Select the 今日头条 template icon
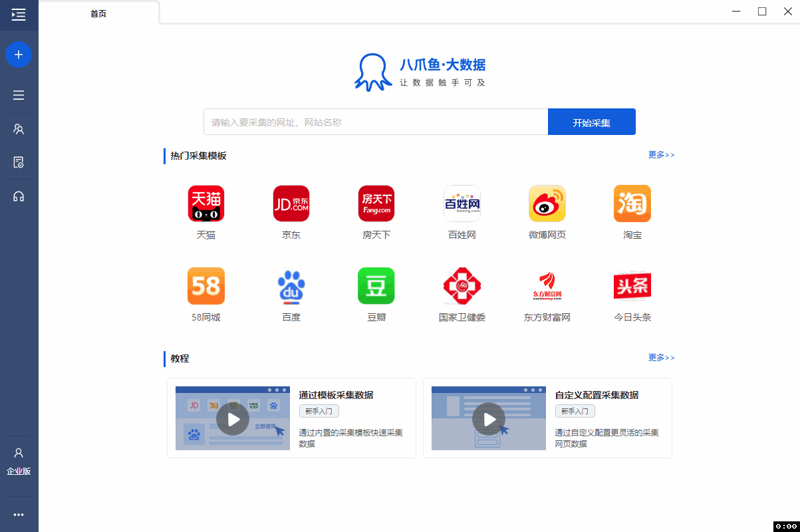The width and height of the screenshot is (800, 532). (632, 286)
